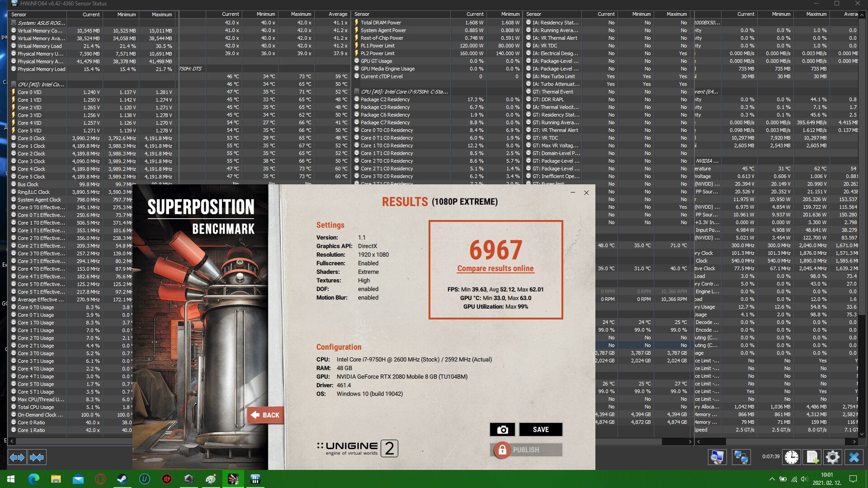The height and width of the screenshot is (488, 868).
Task: Close sensors with blue X icon
Action: (854, 457)
